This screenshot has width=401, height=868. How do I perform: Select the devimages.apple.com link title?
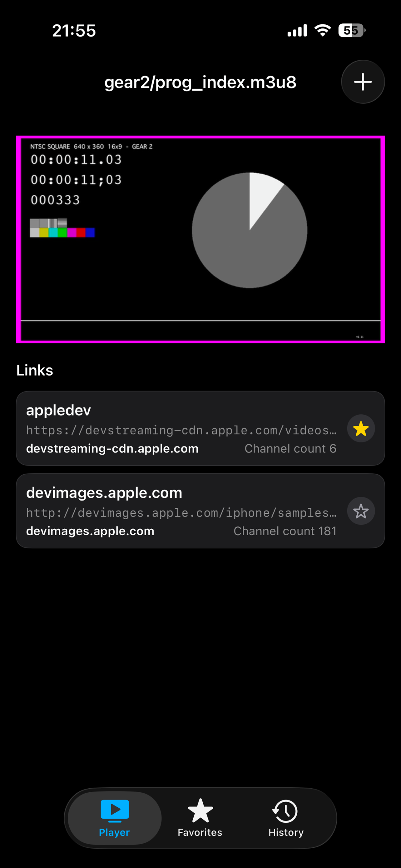[104, 493]
